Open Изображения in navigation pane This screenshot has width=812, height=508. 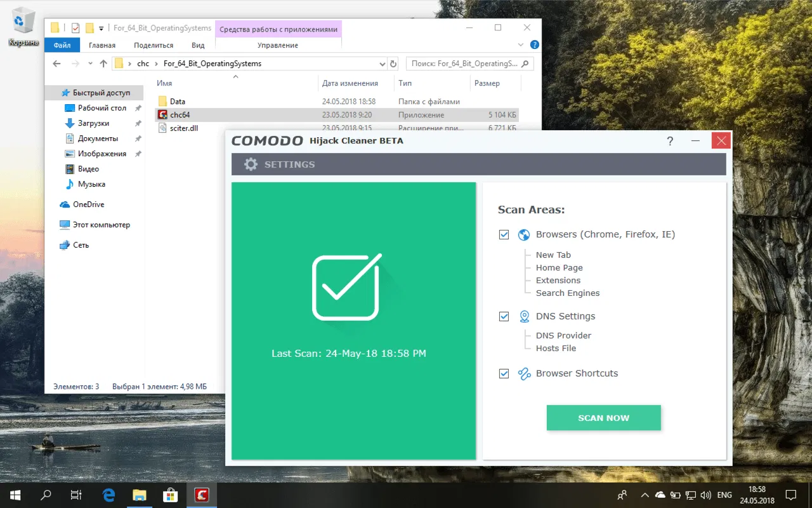102,154
